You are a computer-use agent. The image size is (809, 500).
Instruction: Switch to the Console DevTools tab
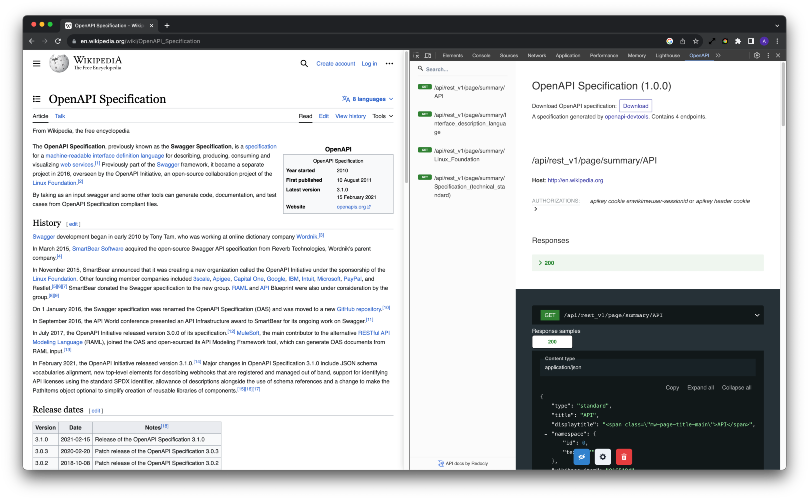481,55
